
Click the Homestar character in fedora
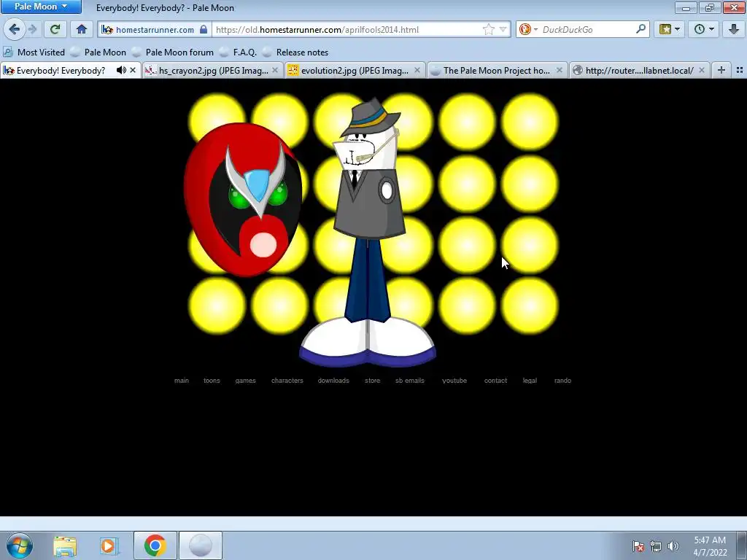(368, 233)
